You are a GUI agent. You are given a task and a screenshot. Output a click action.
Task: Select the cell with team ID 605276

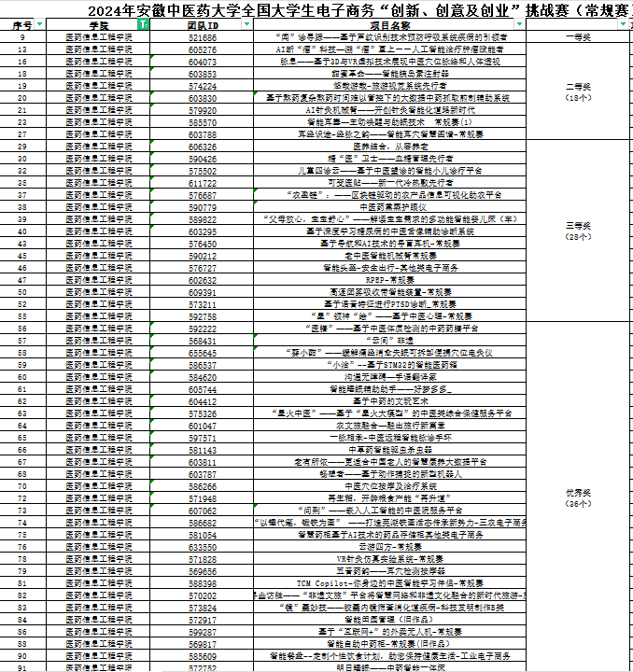click(x=203, y=49)
